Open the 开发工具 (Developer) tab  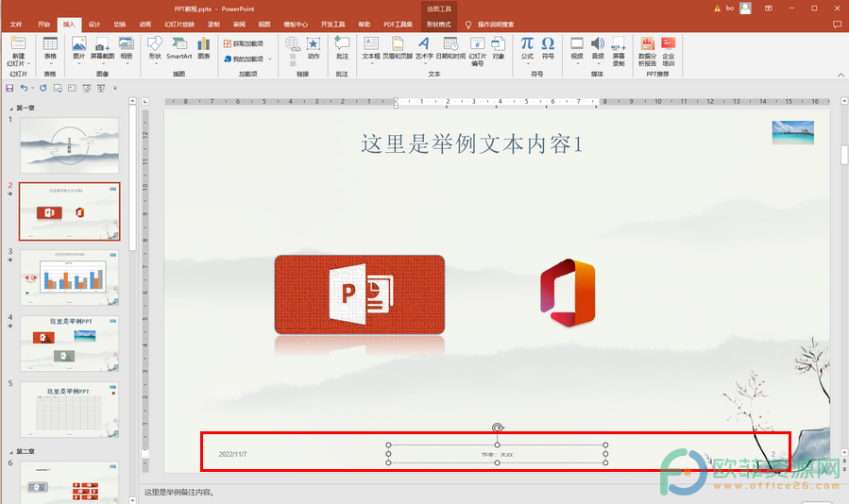(332, 25)
